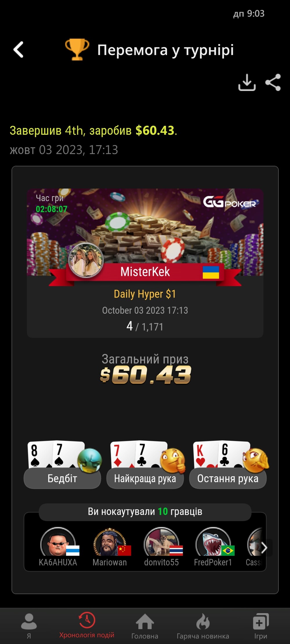Image resolution: width=290 pixels, height=644 pixels.
Task: Tap the back arrow icon
Action: 19,50
